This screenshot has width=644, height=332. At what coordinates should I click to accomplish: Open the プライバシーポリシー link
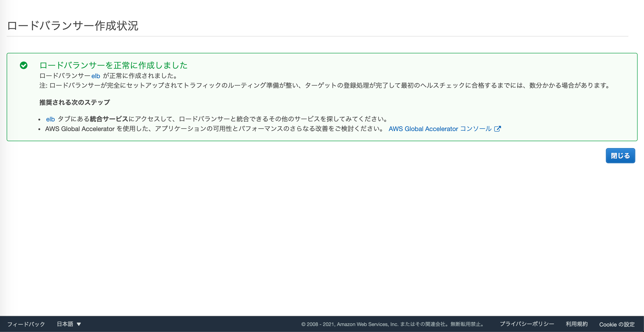click(x=527, y=324)
